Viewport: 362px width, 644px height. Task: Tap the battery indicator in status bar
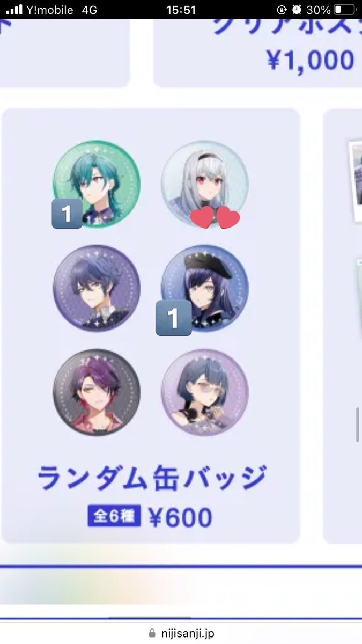344,10
